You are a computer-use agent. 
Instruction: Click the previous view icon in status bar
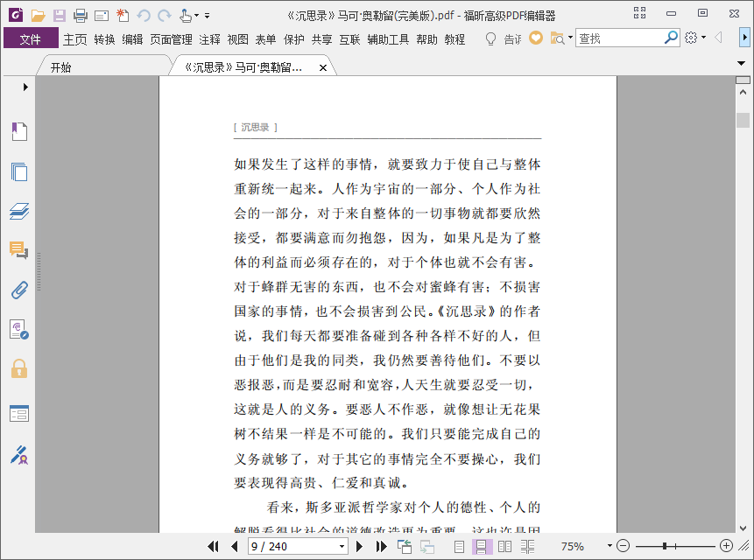[405, 547]
